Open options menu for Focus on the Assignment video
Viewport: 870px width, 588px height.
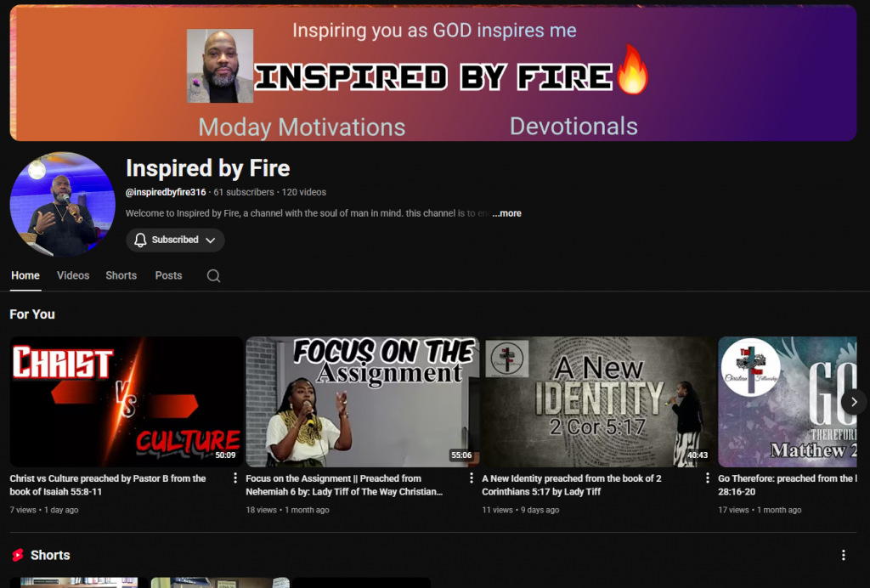click(x=472, y=478)
